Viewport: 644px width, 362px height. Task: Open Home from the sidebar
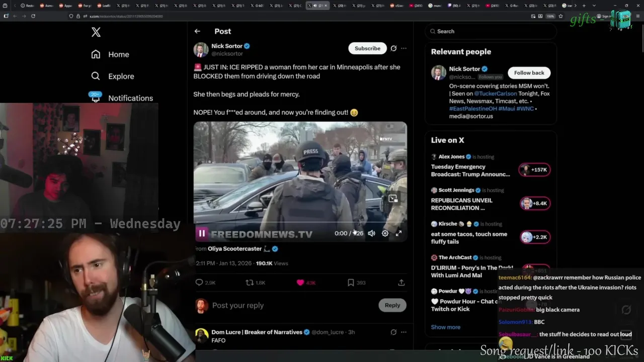point(110,54)
